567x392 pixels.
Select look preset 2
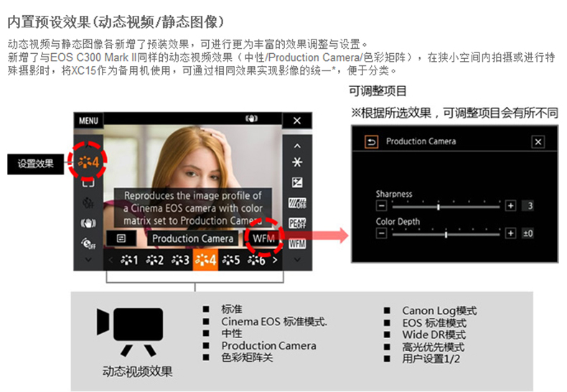pyautogui.click(x=155, y=260)
